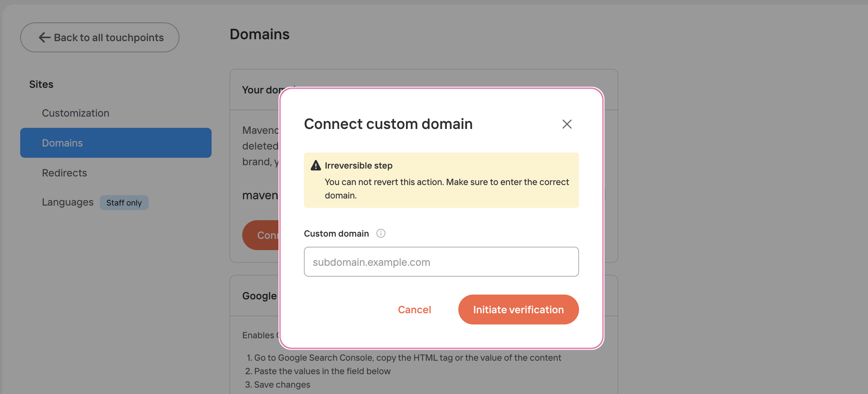868x394 pixels.
Task: Open Languages in the sidebar
Action: [68, 202]
